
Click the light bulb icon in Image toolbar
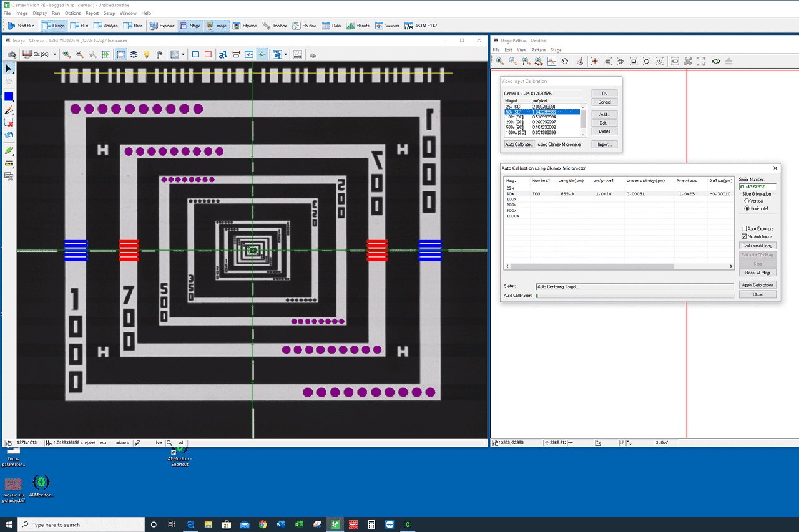click(x=147, y=54)
